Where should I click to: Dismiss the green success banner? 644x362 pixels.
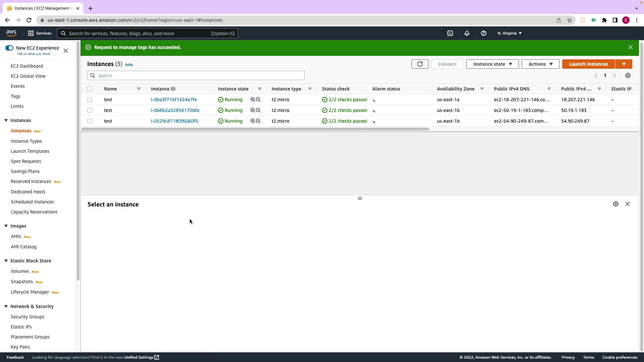630,48
